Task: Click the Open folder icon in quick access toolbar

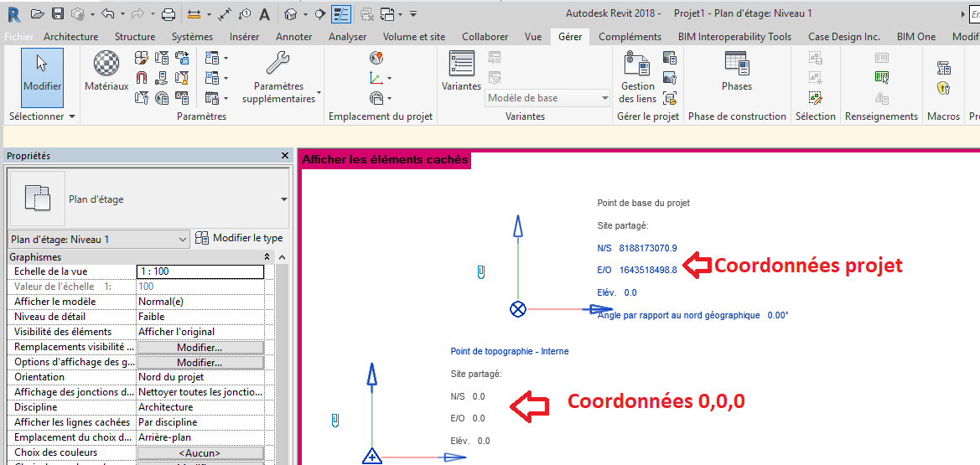Action: (39, 13)
